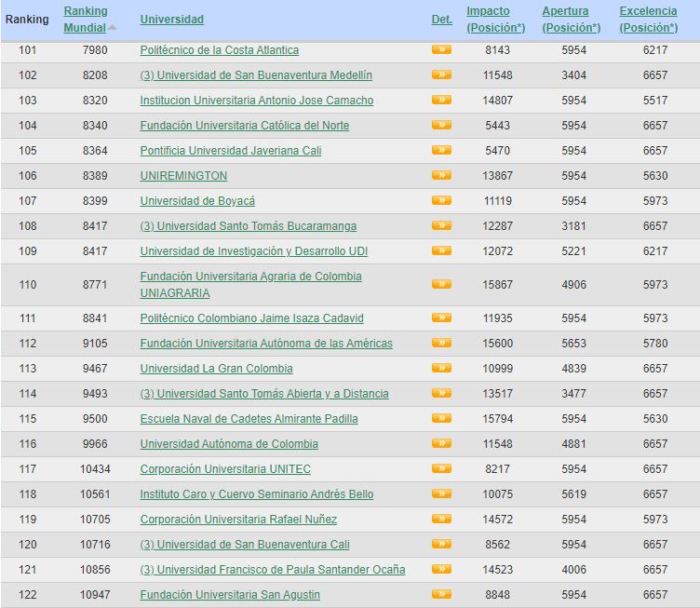Open Fundación Universitaria Agraria de Colombia UNIAGRARIA link
The width and height of the screenshot is (700, 608).
pos(251,284)
